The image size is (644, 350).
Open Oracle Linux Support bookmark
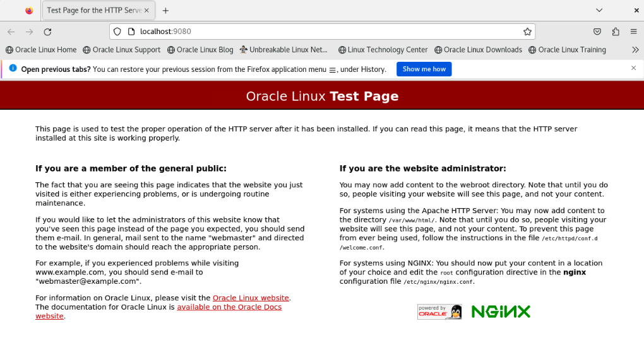click(x=122, y=50)
